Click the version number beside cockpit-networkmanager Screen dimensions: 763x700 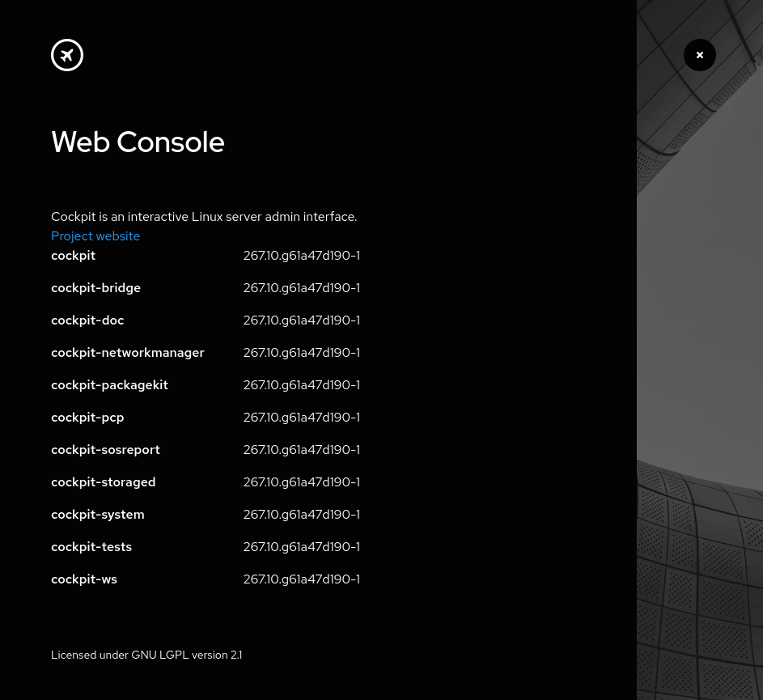[302, 353]
